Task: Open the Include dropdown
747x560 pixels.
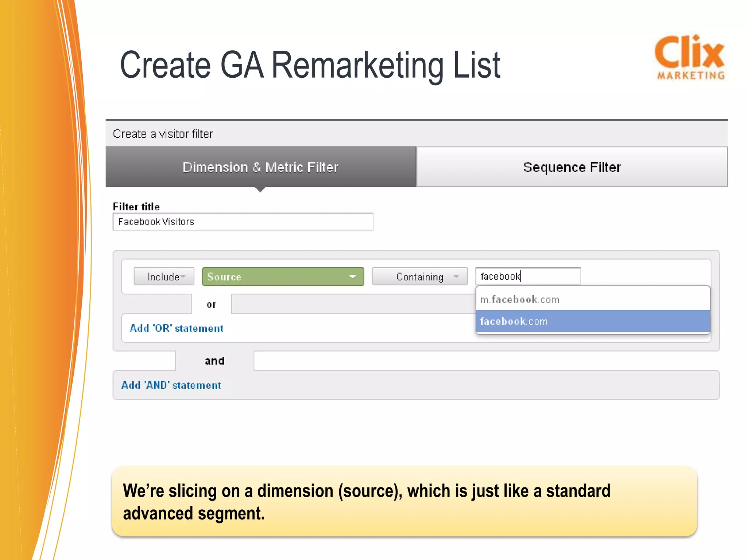Action: click(164, 277)
